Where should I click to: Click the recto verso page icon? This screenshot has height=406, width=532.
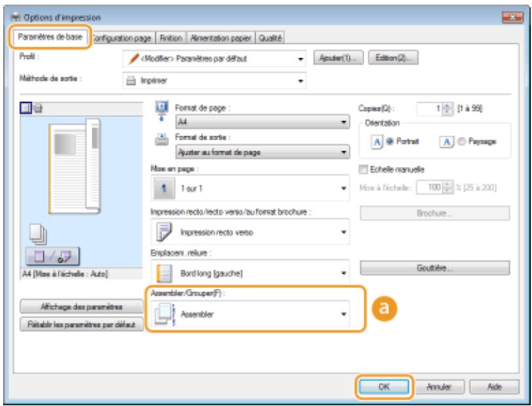[x=164, y=232]
